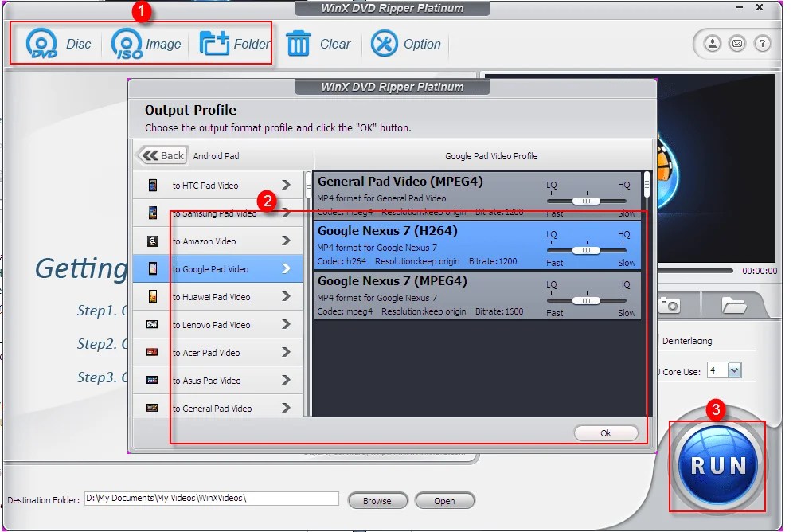Image resolution: width=793 pixels, height=532 pixels.
Task: Select to Acer Pad Video category
Action: (x=217, y=352)
